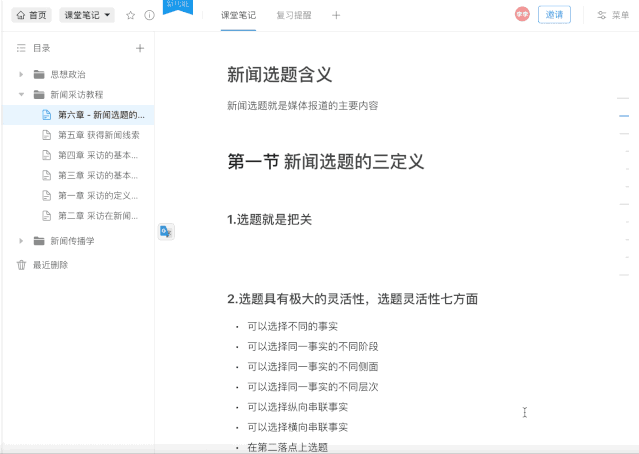Add a new item in 目录
The width and height of the screenshot is (639, 454).
[140, 48]
